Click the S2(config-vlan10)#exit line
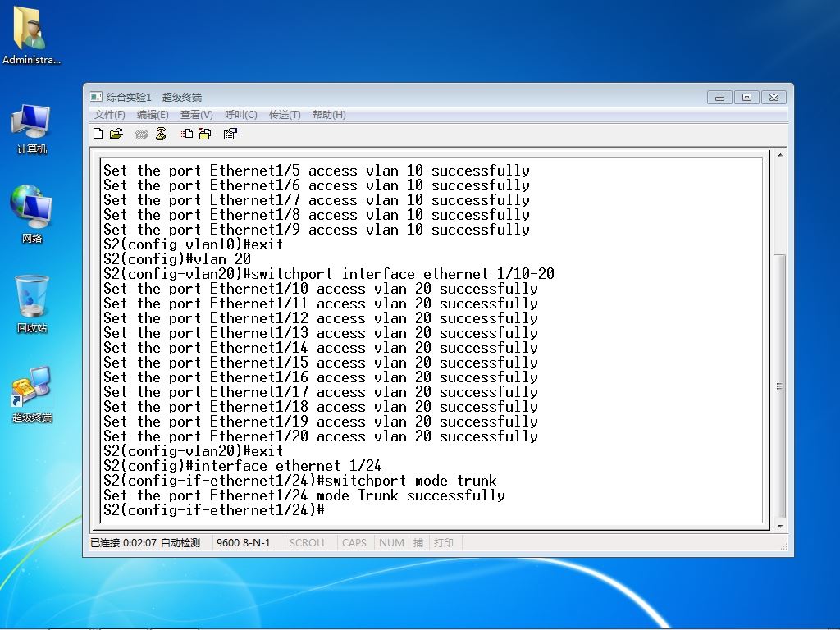The image size is (840, 630). pos(193,244)
